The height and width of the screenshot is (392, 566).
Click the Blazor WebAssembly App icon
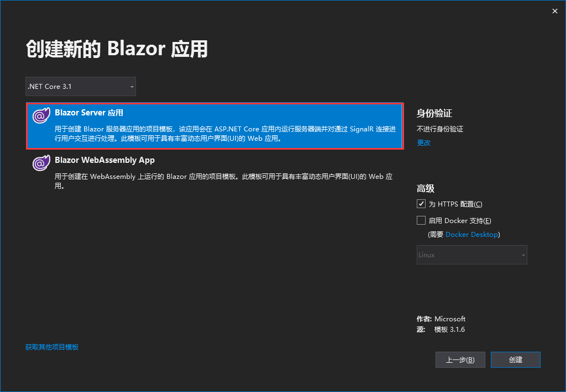point(41,163)
